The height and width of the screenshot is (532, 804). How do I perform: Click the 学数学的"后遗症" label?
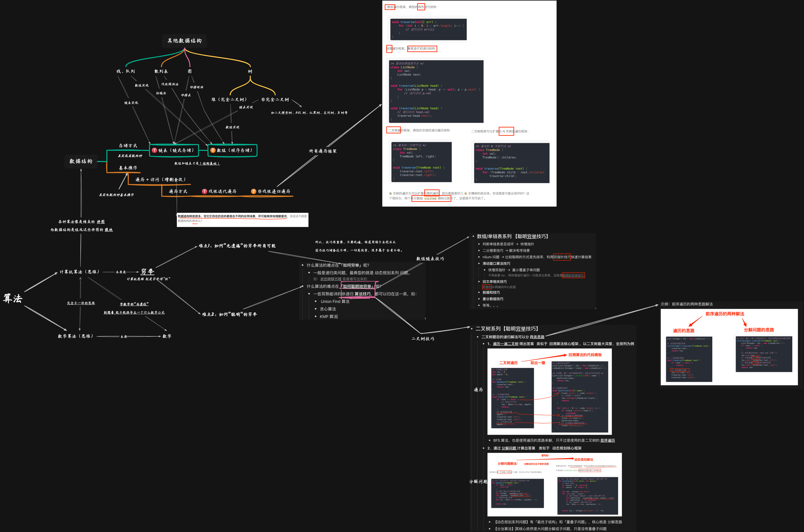pos(134,304)
